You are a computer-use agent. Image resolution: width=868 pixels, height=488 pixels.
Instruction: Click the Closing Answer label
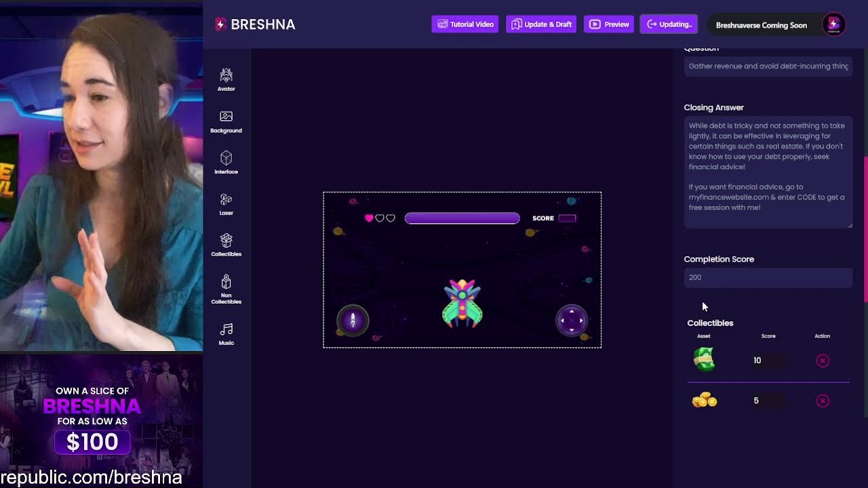coord(713,108)
